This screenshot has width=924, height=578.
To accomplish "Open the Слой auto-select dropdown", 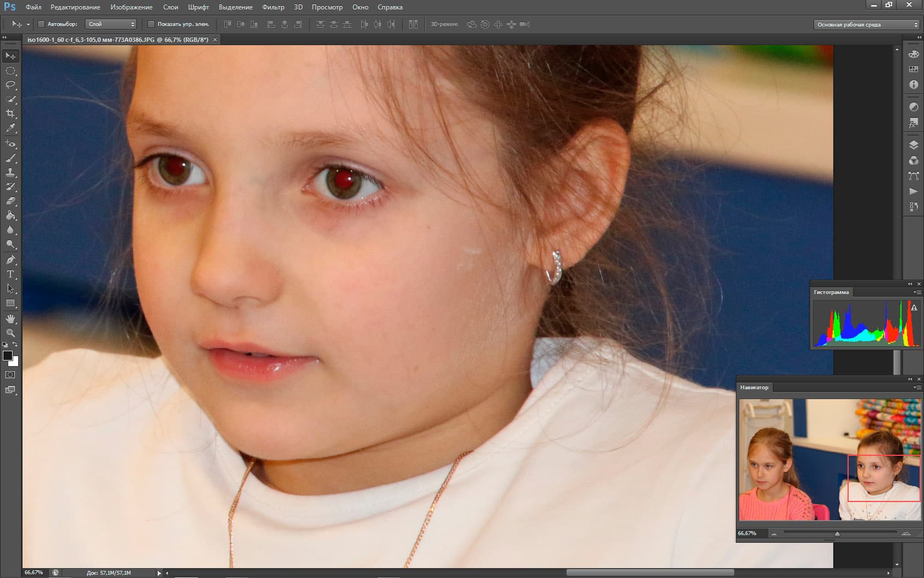I will click(x=111, y=24).
